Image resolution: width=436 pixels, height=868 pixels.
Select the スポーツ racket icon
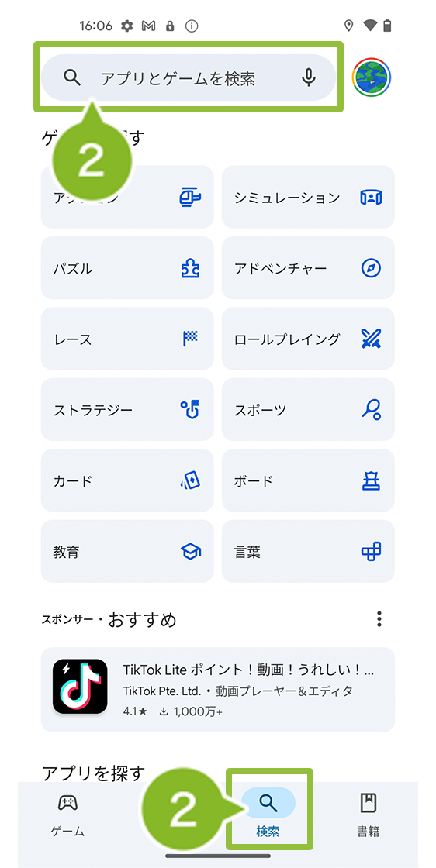(x=371, y=410)
